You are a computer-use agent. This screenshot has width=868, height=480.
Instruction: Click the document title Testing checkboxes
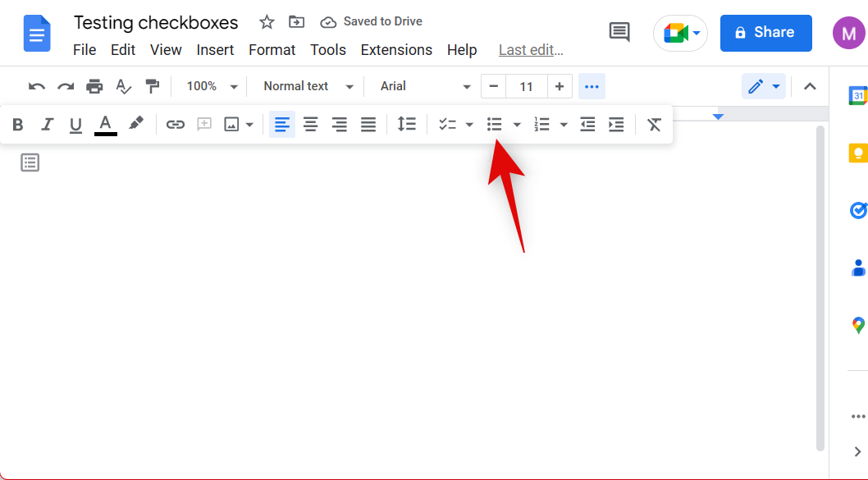(155, 22)
